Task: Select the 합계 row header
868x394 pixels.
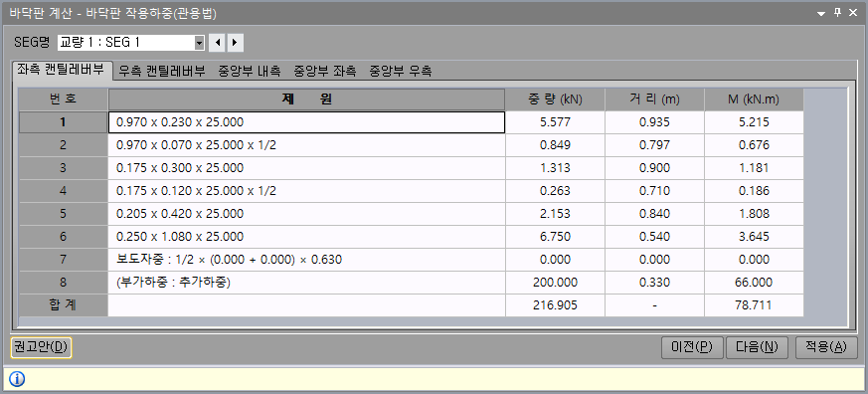Action: click(x=64, y=305)
